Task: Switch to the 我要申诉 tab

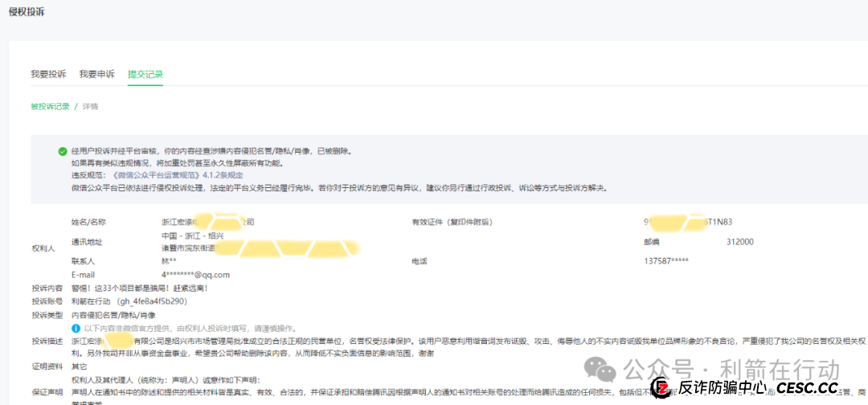Action: pyautogui.click(x=96, y=74)
